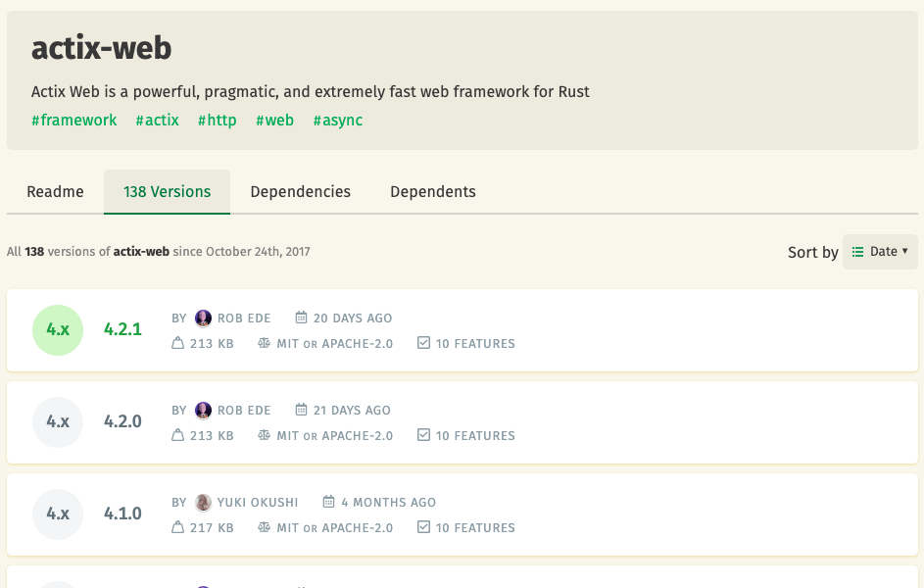The width and height of the screenshot is (924, 588).
Task: Click the green 4.x badge for 4.2.1
Action: [x=58, y=330]
